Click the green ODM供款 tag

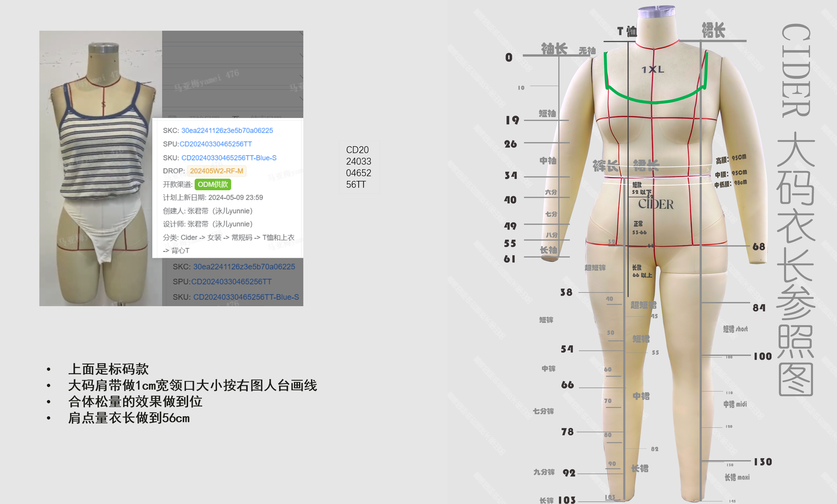click(213, 184)
